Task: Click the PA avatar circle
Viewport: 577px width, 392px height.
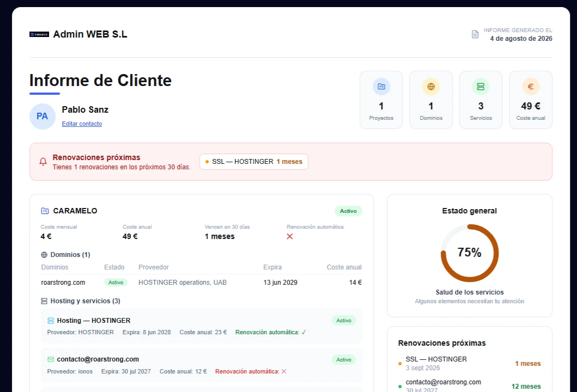Action: click(42, 116)
